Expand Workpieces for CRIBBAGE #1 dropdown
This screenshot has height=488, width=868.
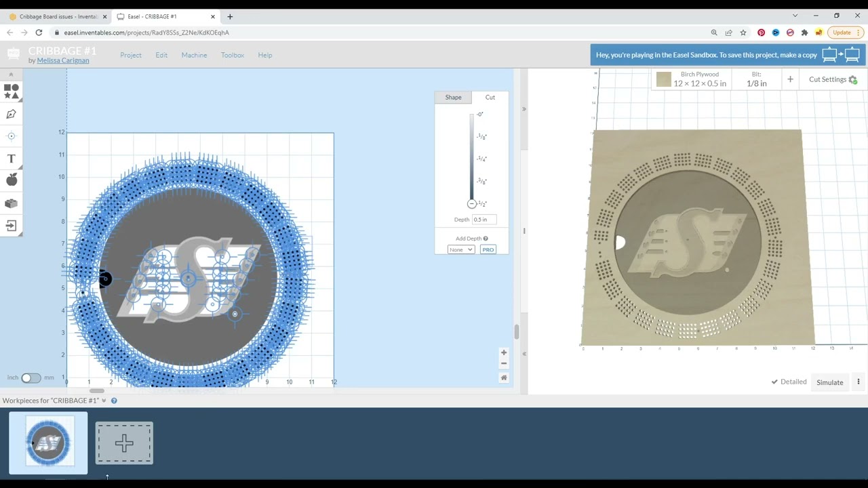pyautogui.click(x=104, y=401)
